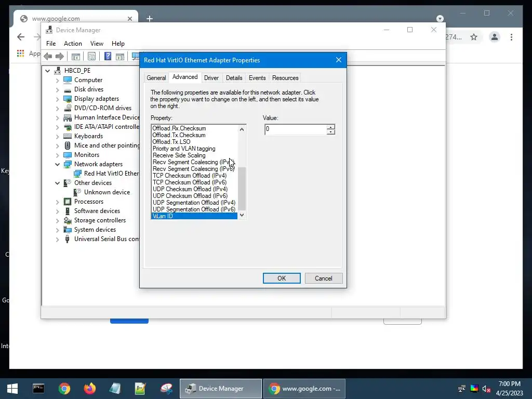Click Chrome's bookmark star icon

point(474,37)
